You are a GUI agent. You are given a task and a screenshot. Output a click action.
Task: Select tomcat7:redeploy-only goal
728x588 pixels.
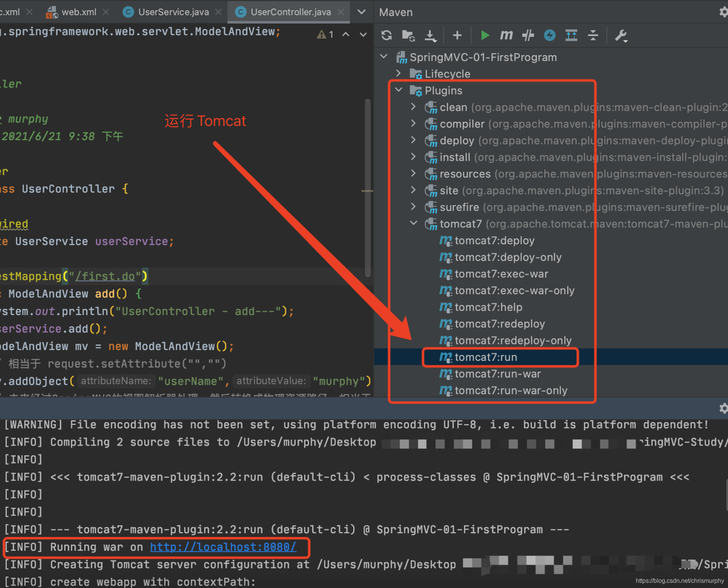pyautogui.click(x=512, y=340)
